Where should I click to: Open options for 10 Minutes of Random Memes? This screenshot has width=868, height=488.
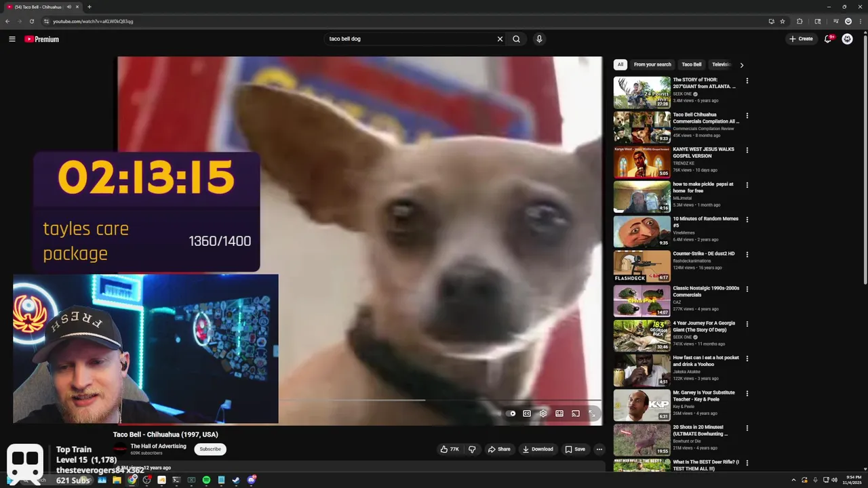747,220
